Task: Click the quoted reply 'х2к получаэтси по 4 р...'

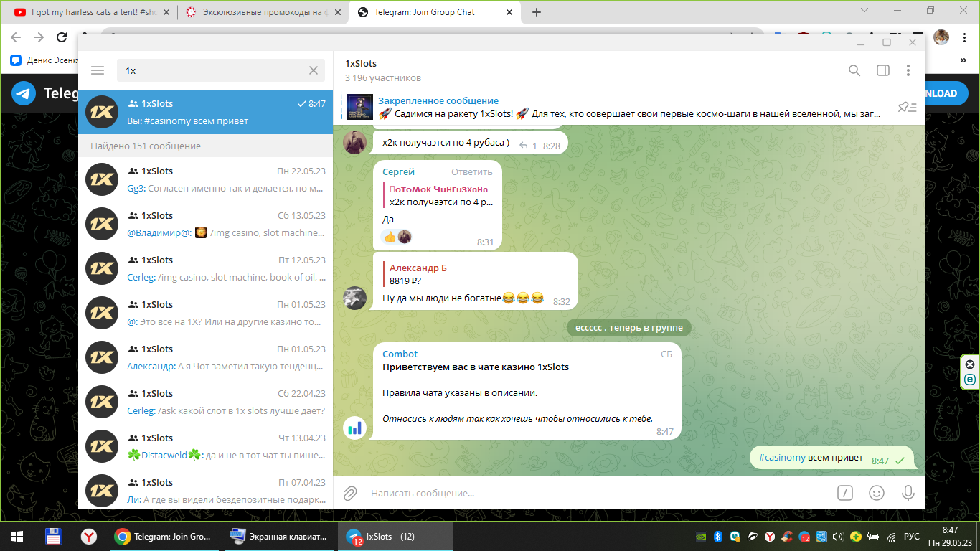Action: 438,196
